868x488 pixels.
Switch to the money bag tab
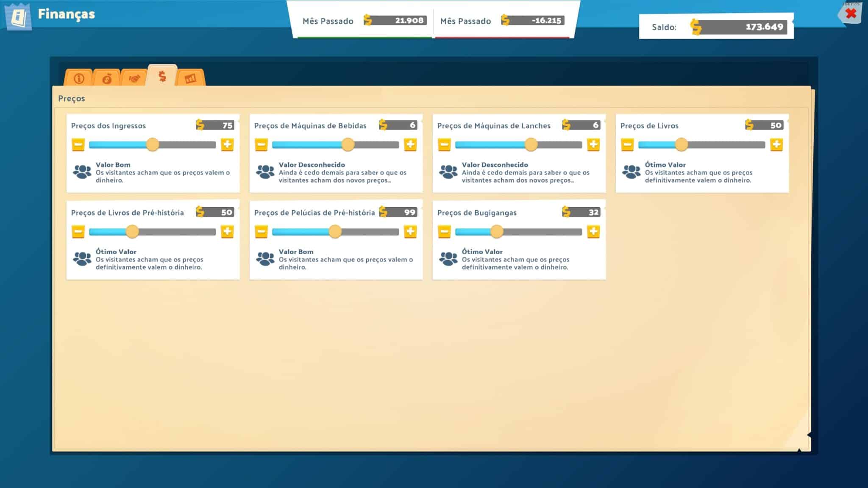tap(107, 78)
